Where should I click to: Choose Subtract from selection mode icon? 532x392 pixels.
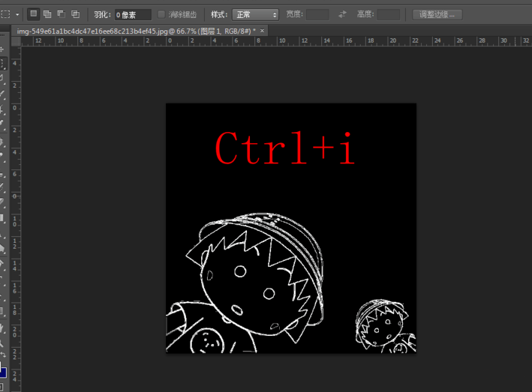(62, 14)
